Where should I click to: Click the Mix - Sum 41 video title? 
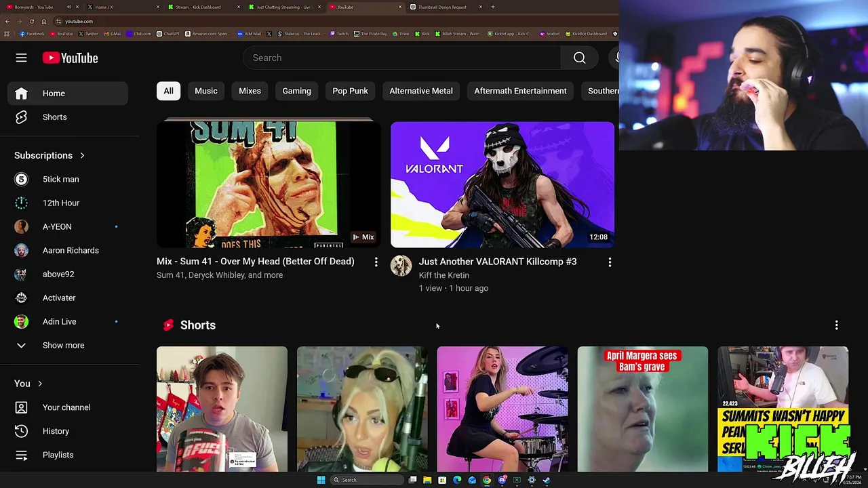click(256, 262)
